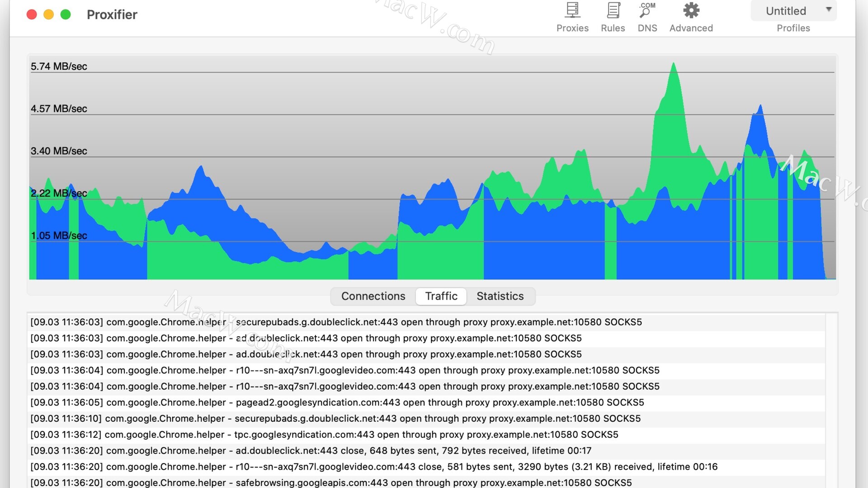Switch to the Connections tab
The height and width of the screenshot is (488, 868).
(373, 296)
